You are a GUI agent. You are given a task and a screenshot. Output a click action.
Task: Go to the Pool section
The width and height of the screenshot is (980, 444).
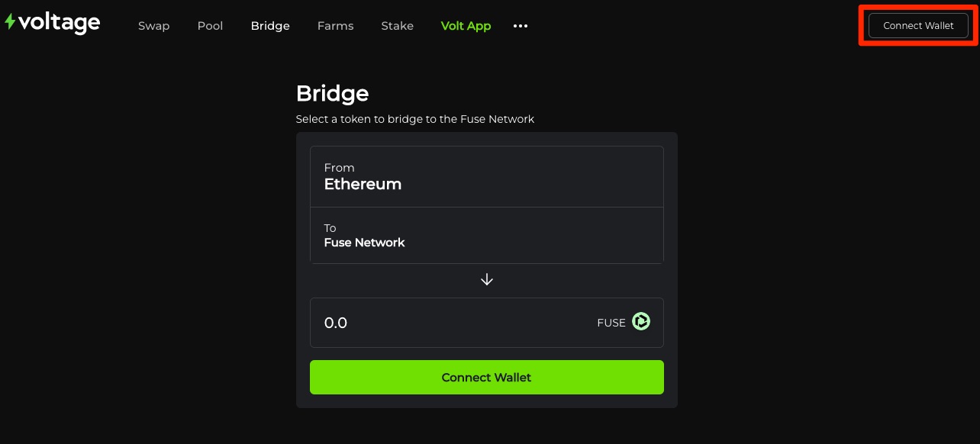tap(210, 26)
